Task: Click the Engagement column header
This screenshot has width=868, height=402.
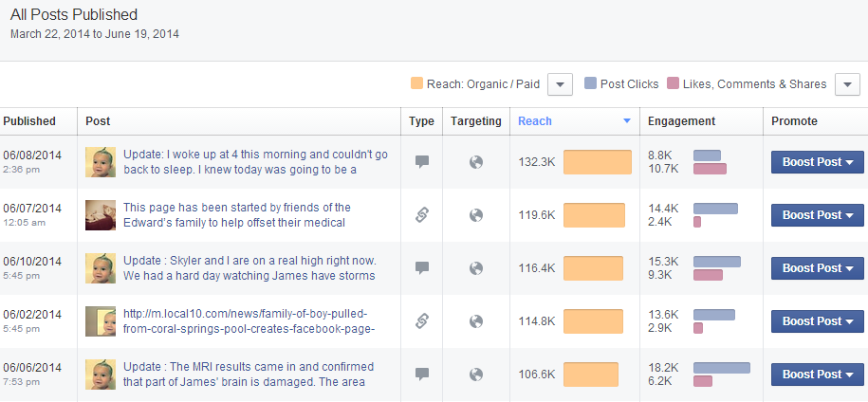Action: (x=681, y=121)
